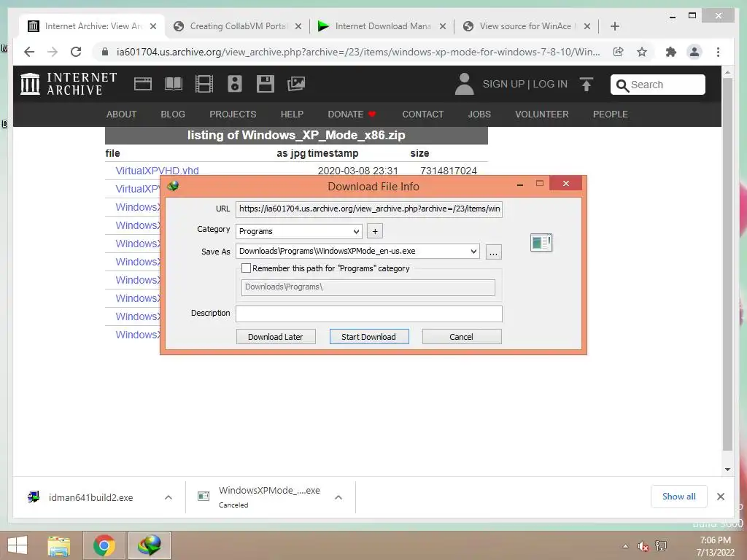Click the upload arrow icon
This screenshot has width=747, height=560.
[587, 85]
